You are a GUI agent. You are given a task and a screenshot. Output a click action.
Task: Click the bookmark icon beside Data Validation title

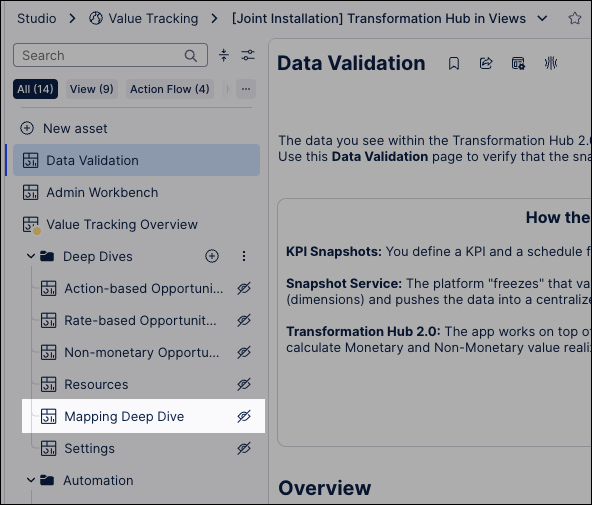(454, 63)
